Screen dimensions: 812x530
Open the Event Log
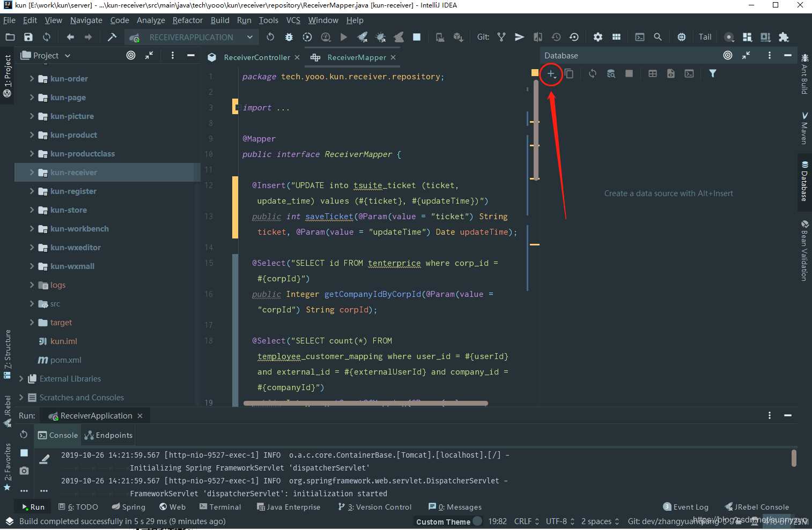686,507
